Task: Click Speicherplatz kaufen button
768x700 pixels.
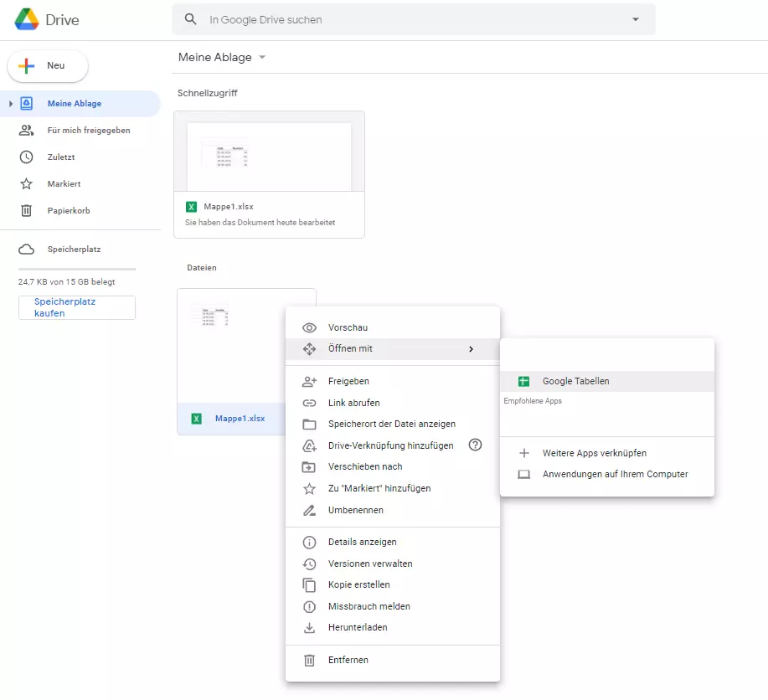Action: tap(77, 307)
